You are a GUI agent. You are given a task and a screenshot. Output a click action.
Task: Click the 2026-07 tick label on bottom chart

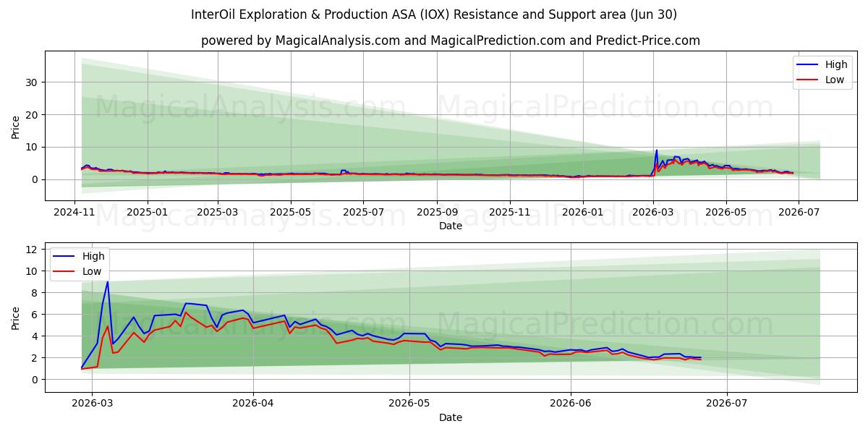click(x=726, y=404)
